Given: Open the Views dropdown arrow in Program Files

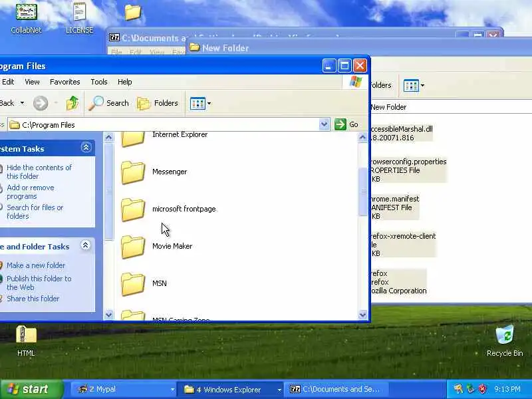Looking at the screenshot, I should (x=209, y=104).
